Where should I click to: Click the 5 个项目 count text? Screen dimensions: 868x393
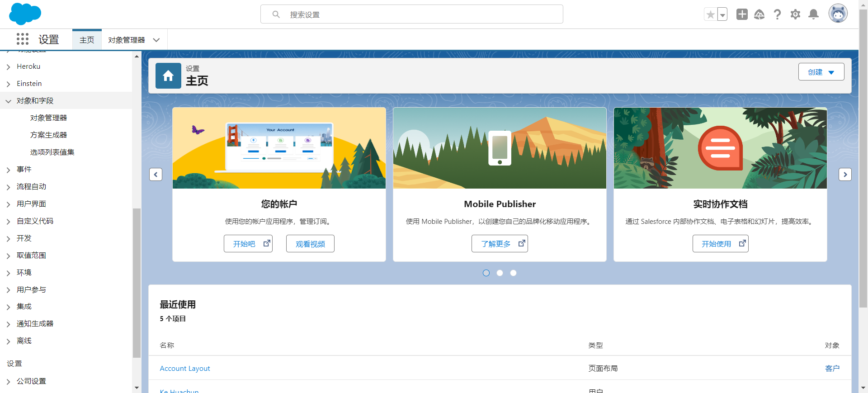[173, 318]
